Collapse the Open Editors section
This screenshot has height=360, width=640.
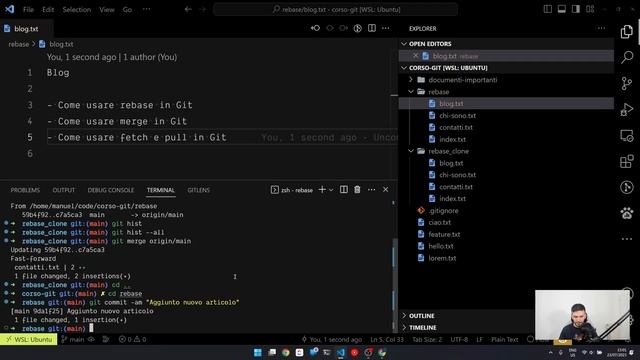(506, 44)
